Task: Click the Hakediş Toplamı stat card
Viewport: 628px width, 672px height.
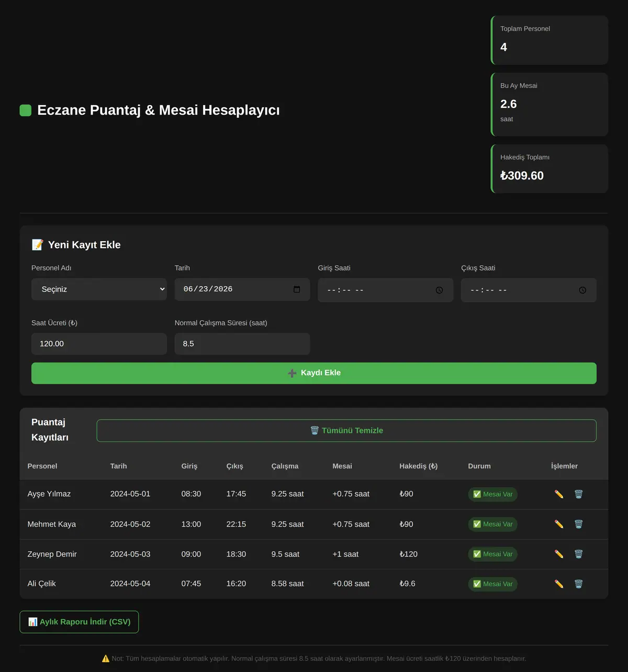Action: pyautogui.click(x=549, y=169)
